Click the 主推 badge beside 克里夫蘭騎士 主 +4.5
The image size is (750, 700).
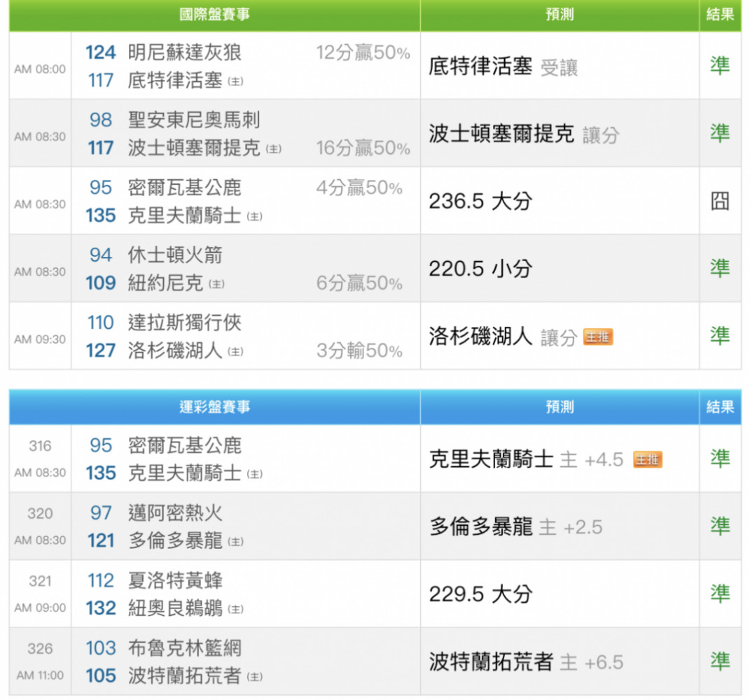click(648, 459)
